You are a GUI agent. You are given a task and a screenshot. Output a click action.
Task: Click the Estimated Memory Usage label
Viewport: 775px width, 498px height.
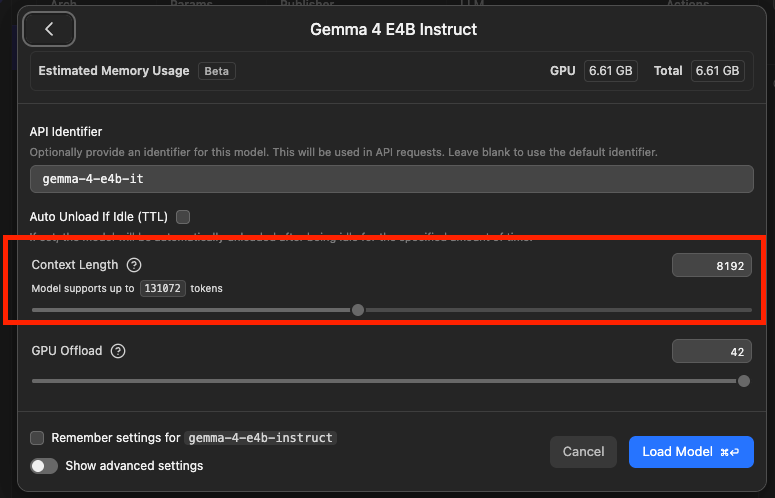114,71
